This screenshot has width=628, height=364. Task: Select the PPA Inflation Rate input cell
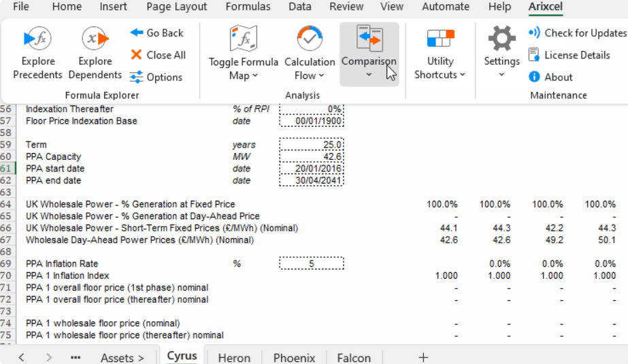point(311,264)
